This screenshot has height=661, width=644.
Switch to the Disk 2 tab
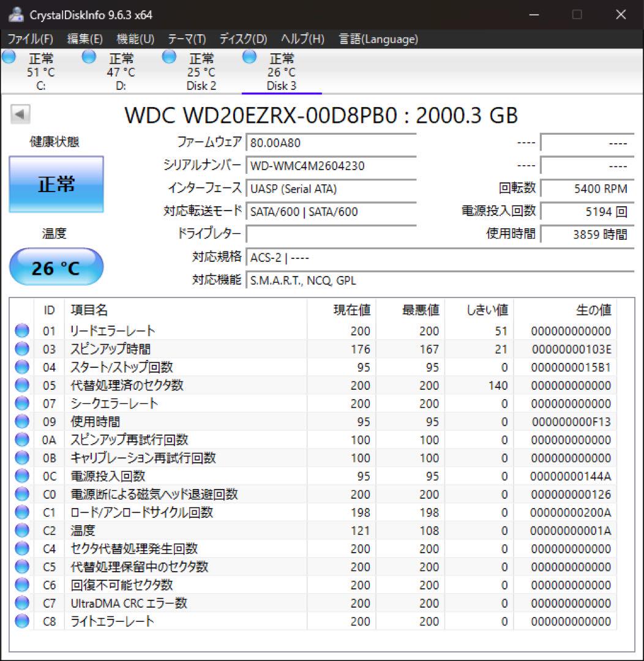click(x=201, y=72)
